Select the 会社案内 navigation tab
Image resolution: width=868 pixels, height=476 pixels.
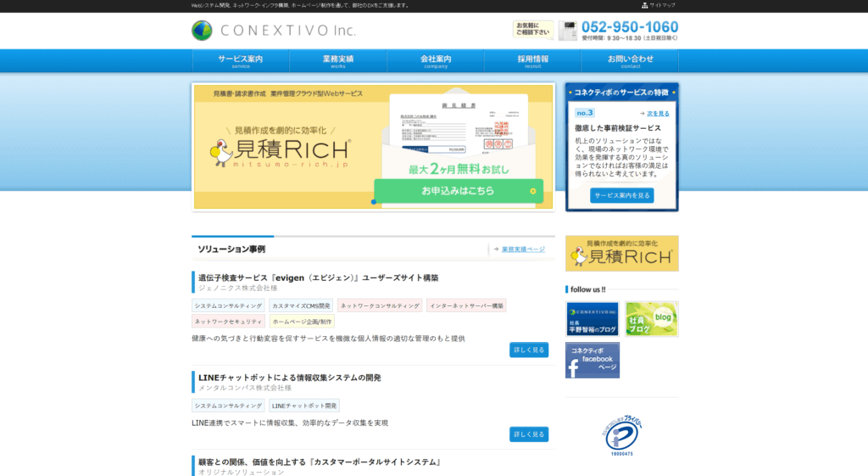(436, 61)
